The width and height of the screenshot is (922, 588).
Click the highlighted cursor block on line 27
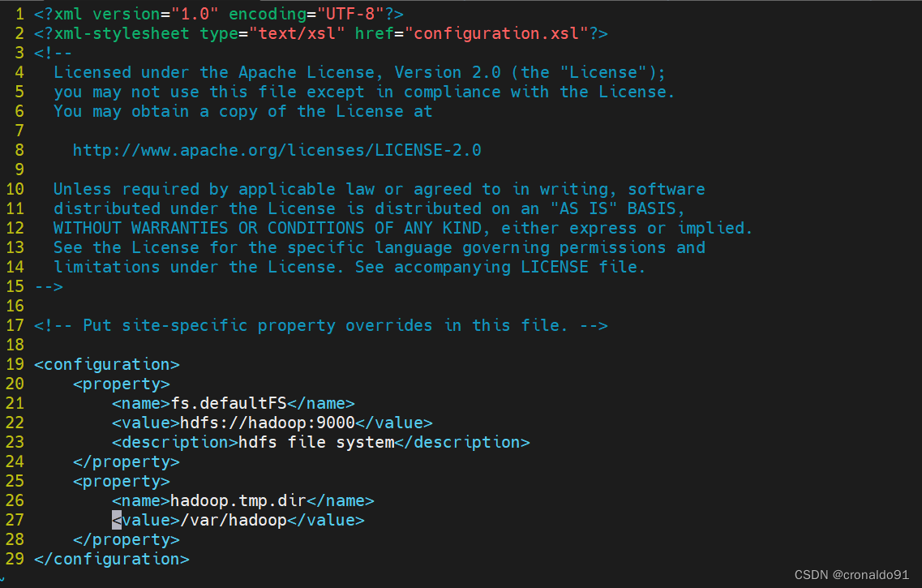click(117, 521)
